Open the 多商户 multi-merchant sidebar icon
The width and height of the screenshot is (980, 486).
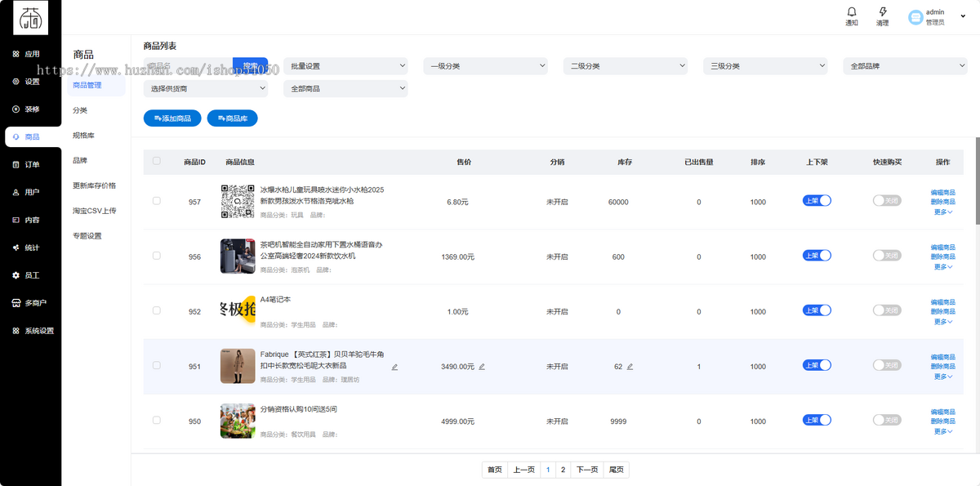(30, 303)
